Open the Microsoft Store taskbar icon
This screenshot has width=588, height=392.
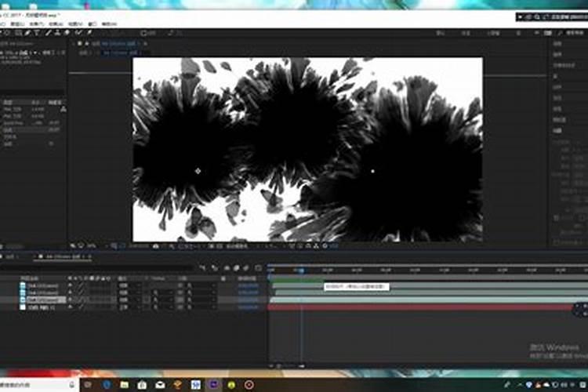click(x=142, y=384)
